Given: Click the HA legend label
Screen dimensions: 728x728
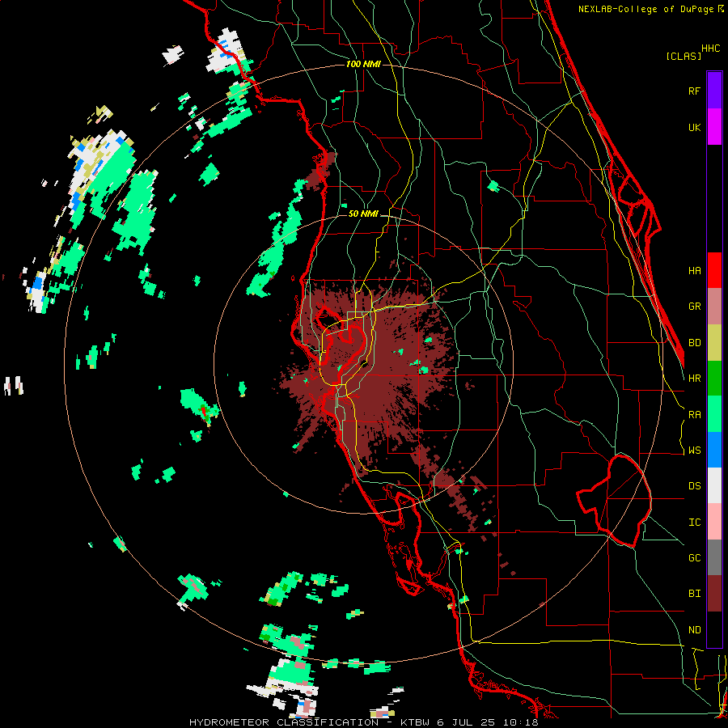Looking at the screenshot, I should pyautogui.click(x=694, y=270).
